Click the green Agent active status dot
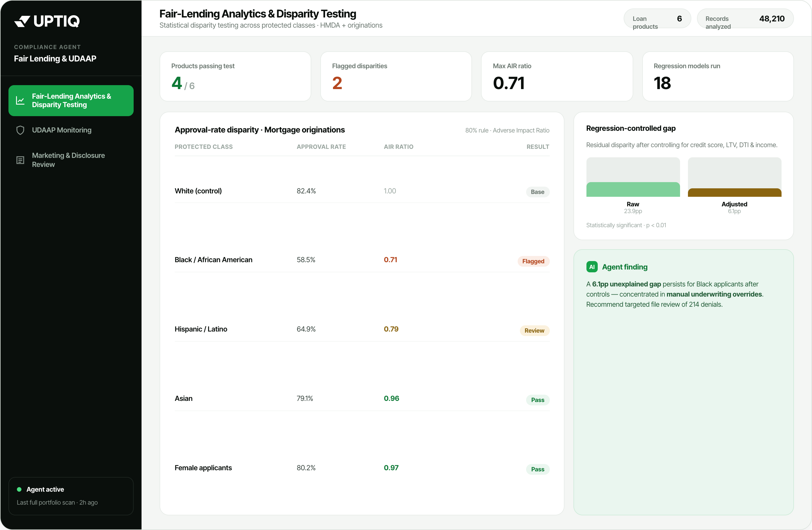 coord(19,489)
